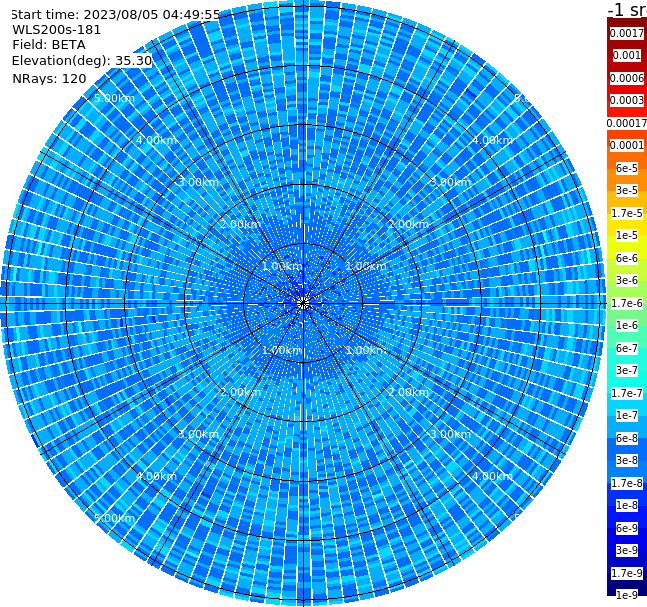Select the 1.7e-8 color scale value
The height and width of the screenshot is (607, 647).
coord(627,483)
